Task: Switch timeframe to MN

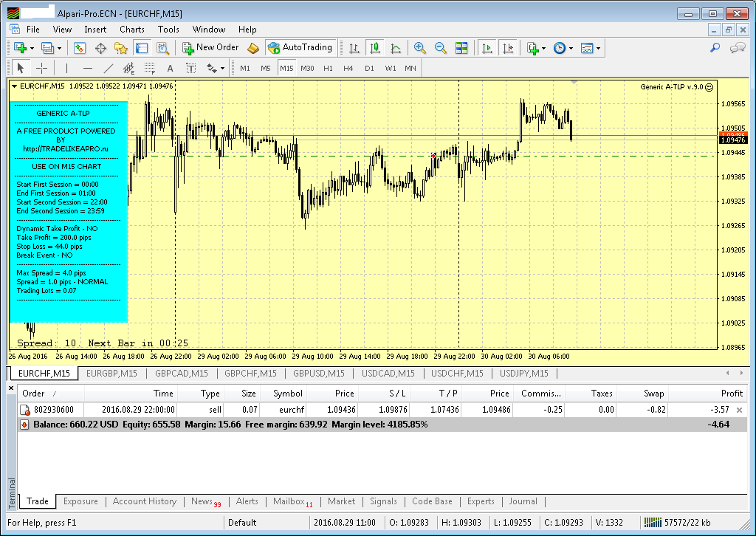Action: tap(410, 69)
